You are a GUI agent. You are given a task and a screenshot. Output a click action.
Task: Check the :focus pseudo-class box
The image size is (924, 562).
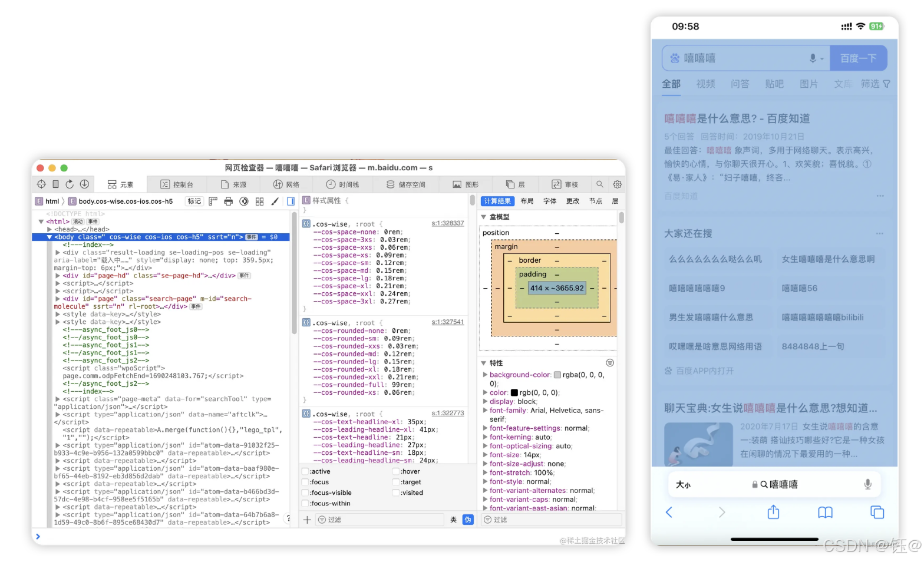pos(306,482)
